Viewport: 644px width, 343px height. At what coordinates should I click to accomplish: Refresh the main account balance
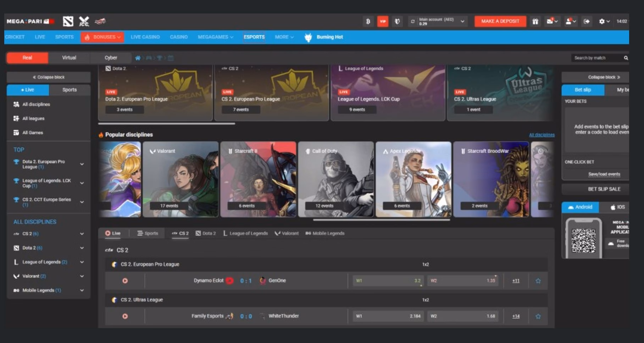(413, 22)
